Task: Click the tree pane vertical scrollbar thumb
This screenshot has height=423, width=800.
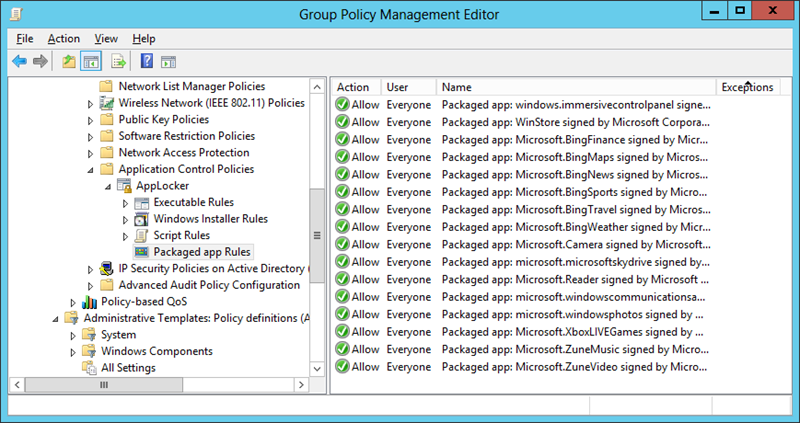Action: click(317, 235)
